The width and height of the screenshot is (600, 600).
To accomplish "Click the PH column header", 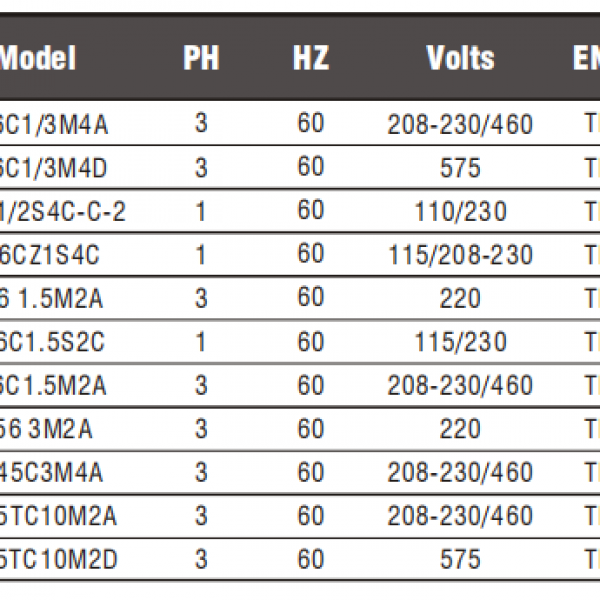I will (x=201, y=58).
